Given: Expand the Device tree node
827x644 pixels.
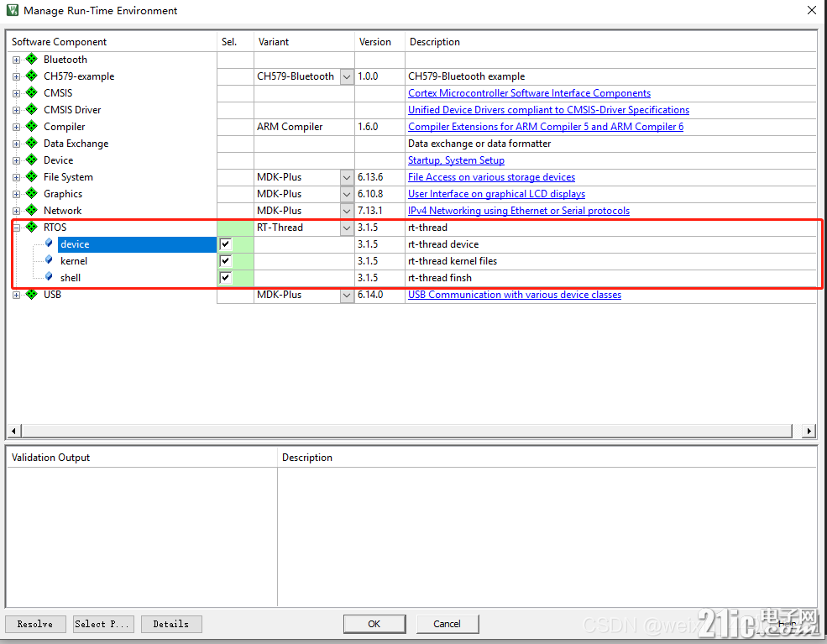Looking at the screenshot, I should pyautogui.click(x=16, y=161).
